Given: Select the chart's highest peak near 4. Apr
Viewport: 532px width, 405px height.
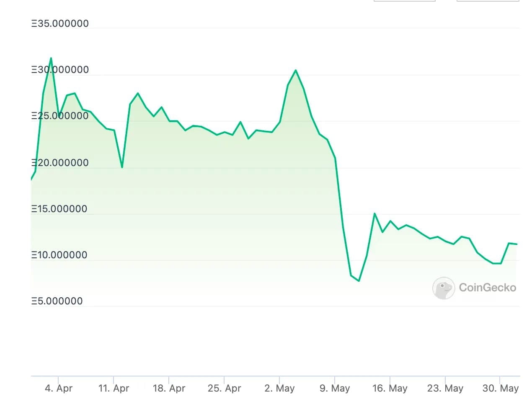Looking at the screenshot, I should point(51,58).
